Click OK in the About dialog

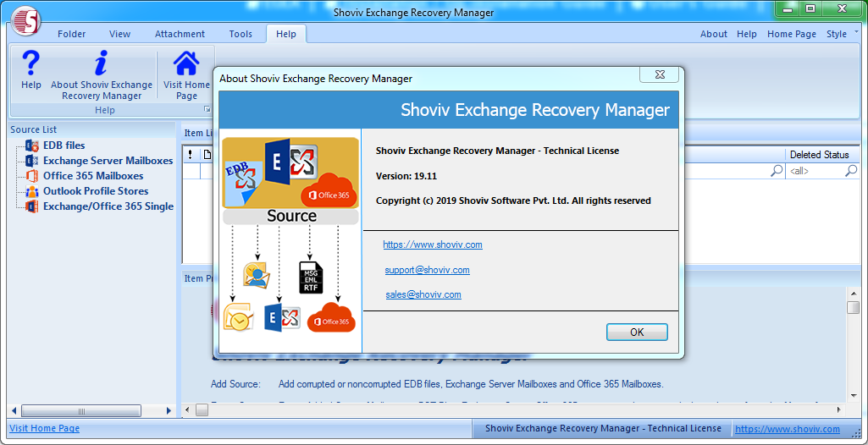tap(637, 332)
